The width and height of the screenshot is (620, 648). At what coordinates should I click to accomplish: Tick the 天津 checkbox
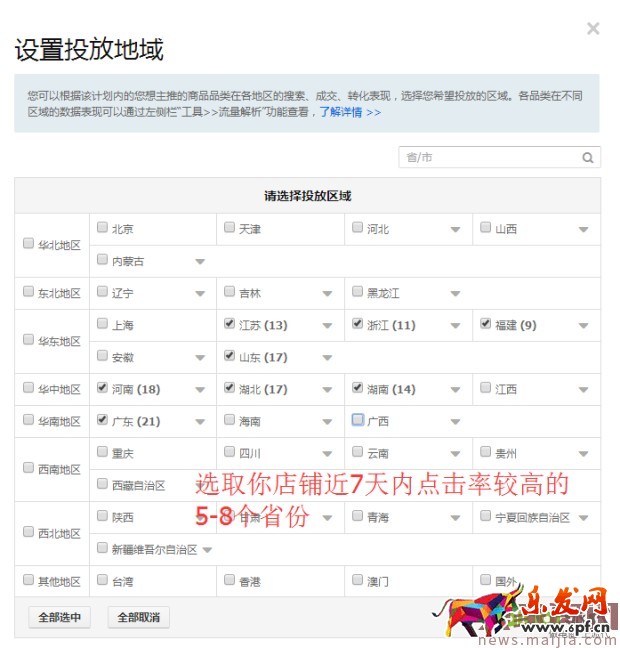click(229, 227)
